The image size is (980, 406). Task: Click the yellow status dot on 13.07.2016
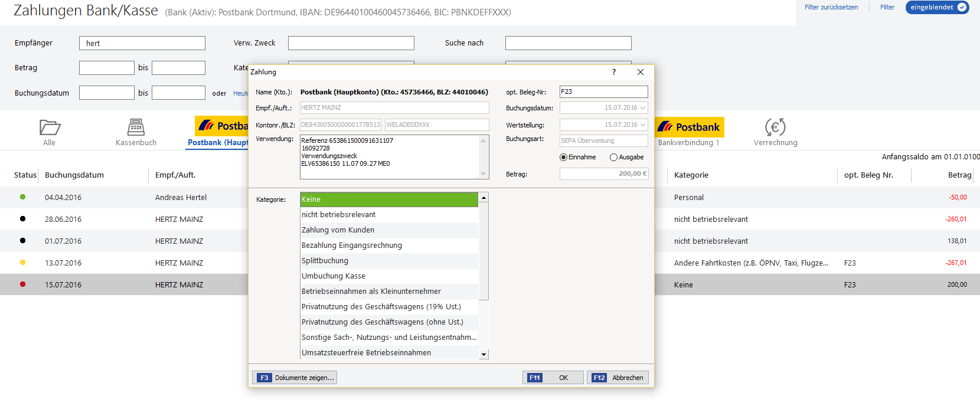point(23,263)
